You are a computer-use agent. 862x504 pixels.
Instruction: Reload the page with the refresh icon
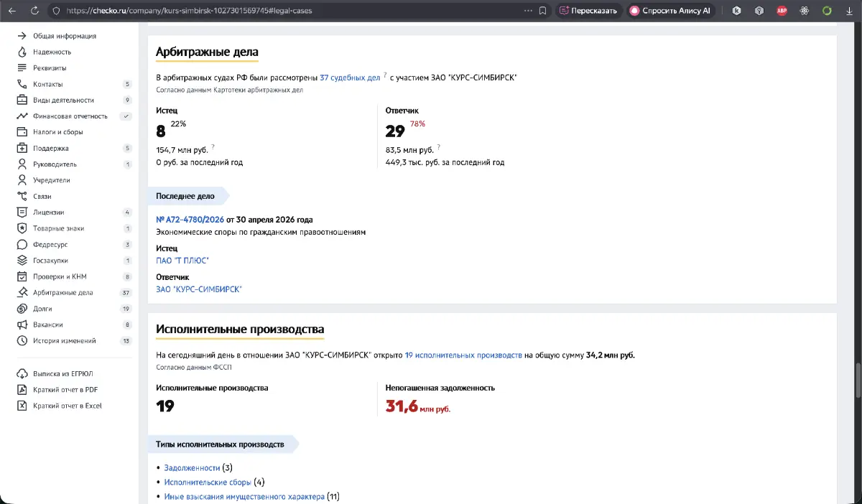tap(35, 11)
